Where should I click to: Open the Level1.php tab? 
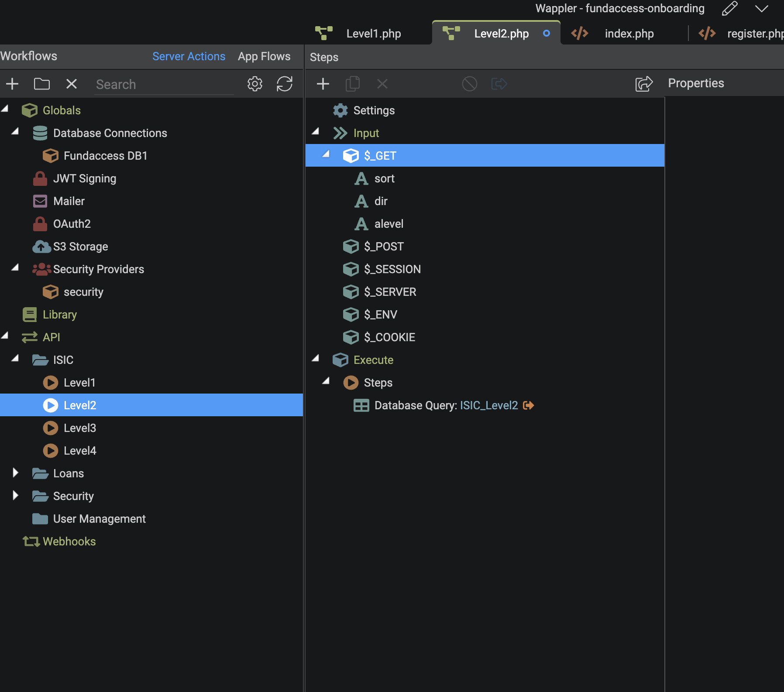click(x=373, y=34)
